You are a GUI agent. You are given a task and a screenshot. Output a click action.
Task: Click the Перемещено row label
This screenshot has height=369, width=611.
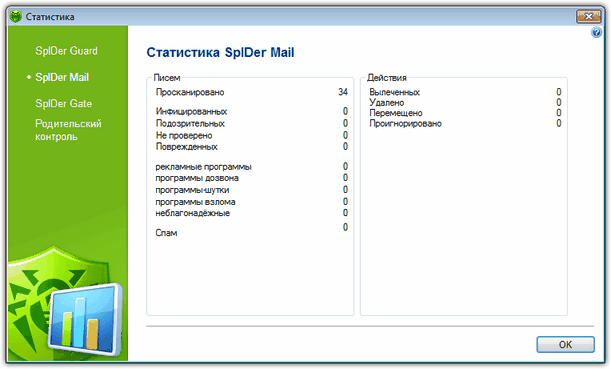pos(396,113)
